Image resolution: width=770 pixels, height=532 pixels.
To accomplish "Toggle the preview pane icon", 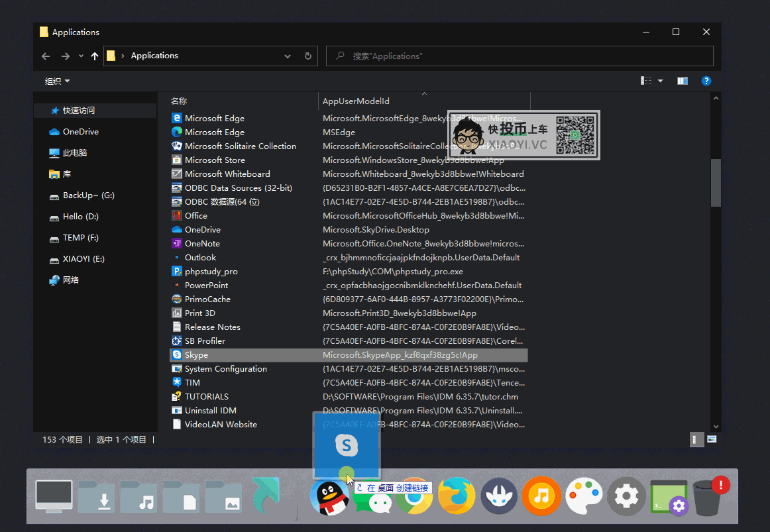I will coord(682,81).
